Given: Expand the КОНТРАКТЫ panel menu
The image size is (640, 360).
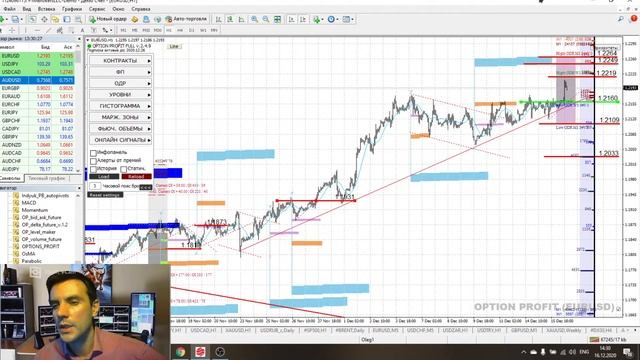Looking at the screenshot, I should 120,60.
